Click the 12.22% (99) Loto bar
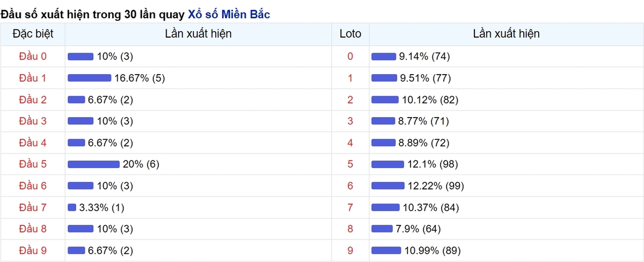This screenshot has height=262, width=644. point(388,186)
